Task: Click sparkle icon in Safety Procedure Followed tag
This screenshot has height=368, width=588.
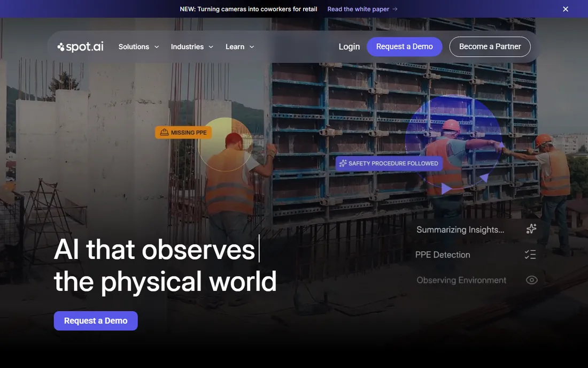Action: tap(343, 163)
